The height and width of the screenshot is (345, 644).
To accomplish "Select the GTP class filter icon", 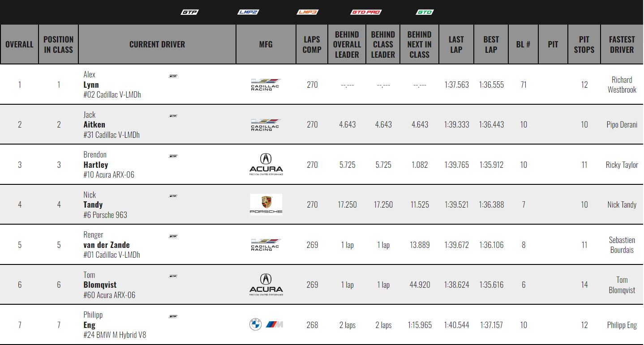I will coord(189,12).
